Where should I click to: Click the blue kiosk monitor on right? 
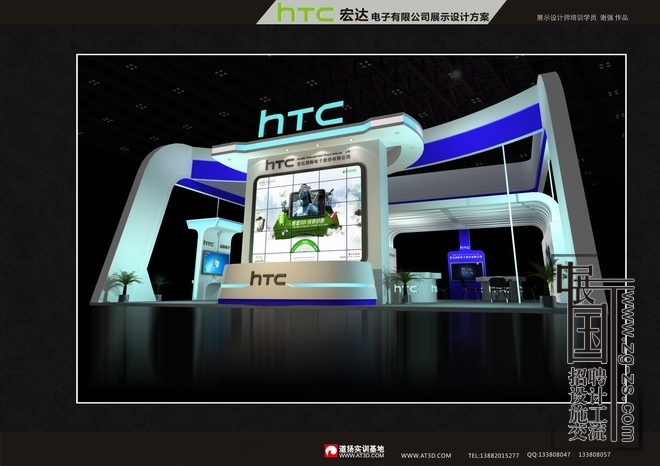click(465, 272)
